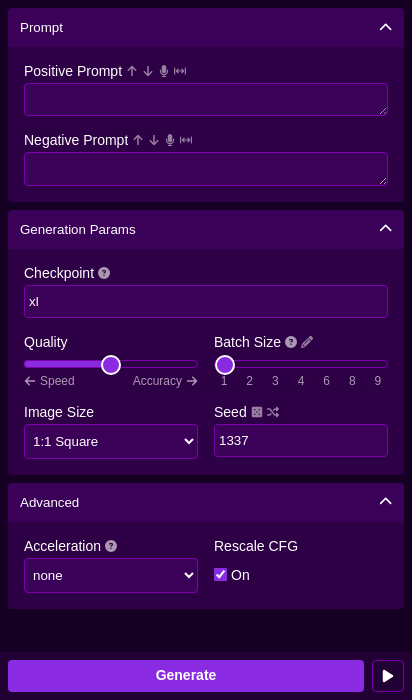Open the Acceleration dropdown
Image resolution: width=412 pixels, height=700 pixels.
(111, 575)
